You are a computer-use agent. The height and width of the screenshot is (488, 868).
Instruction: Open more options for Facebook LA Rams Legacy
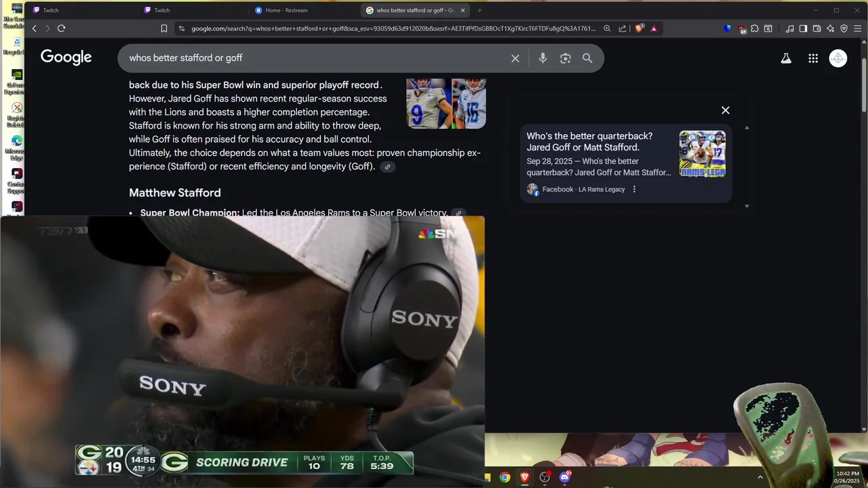(x=634, y=189)
